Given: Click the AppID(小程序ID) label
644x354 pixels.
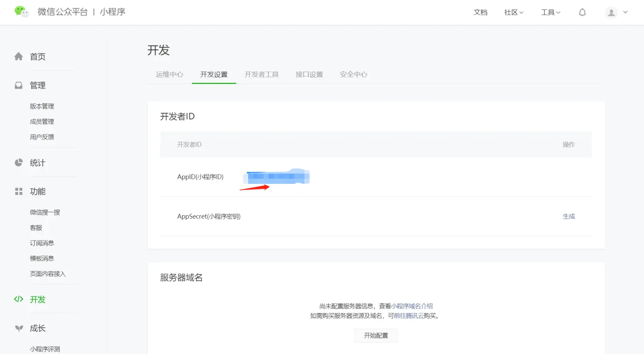Looking at the screenshot, I should 200,177.
